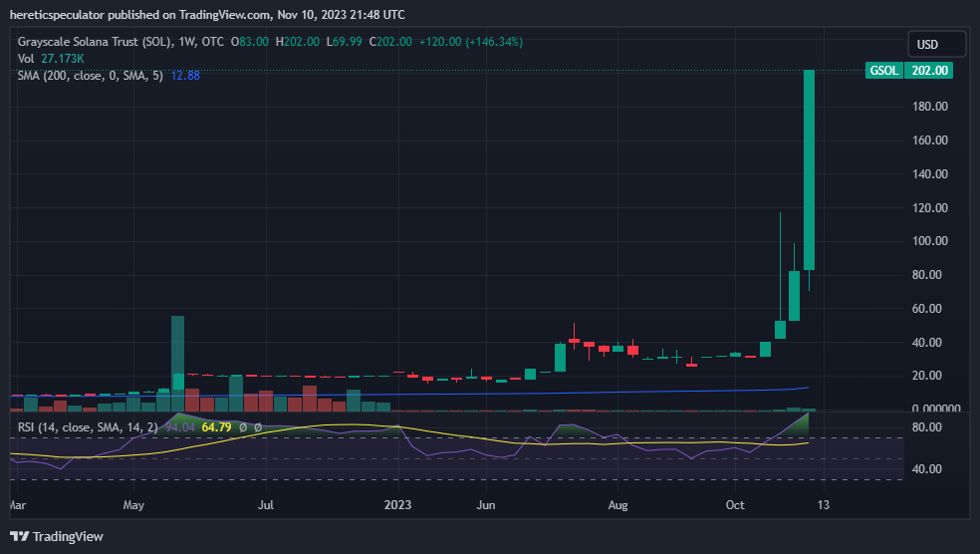This screenshot has height=554, width=980.
Task: Click the May label on time axis
Action: (133, 504)
